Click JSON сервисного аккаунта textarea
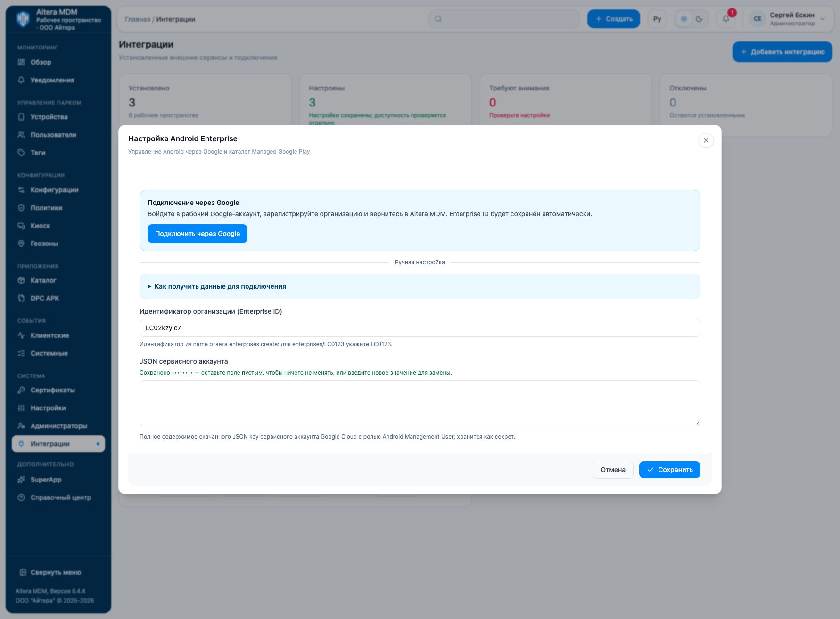Viewport: 840px width, 619px height. 420,403
